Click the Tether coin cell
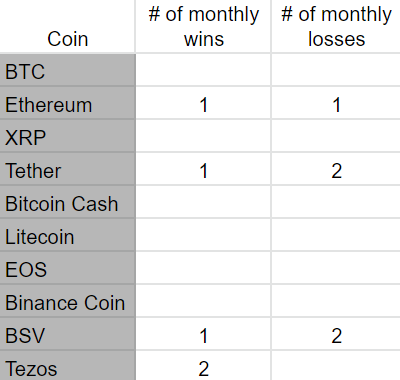400x380 pixels. 67,169
